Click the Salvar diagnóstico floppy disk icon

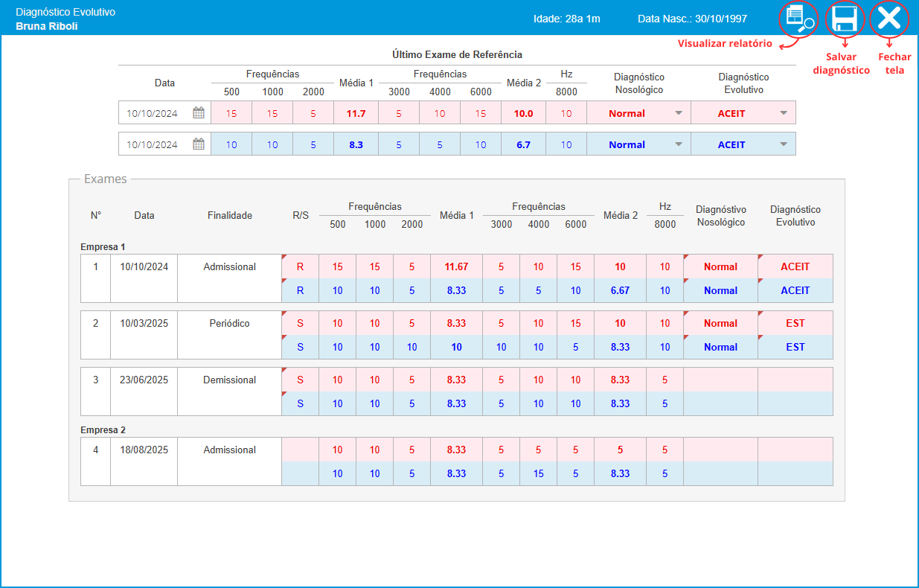click(x=845, y=19)
